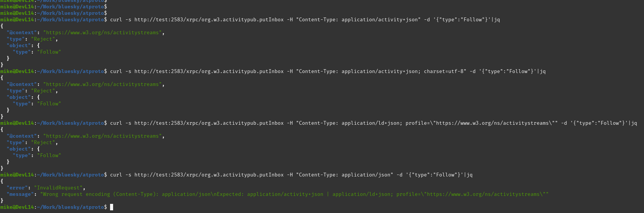Click the curl command with Content-Type application/json
644x213 pixels.
click(x=291, y=175)
